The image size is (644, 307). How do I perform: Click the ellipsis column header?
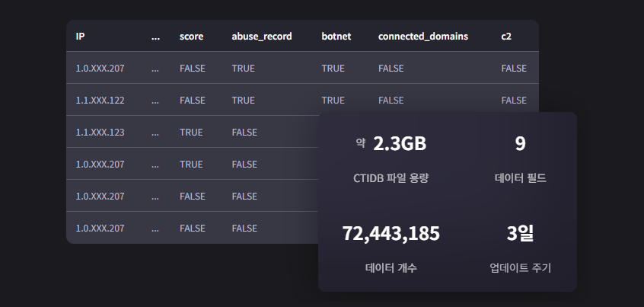pyautogui.click(x=156, y=36)
